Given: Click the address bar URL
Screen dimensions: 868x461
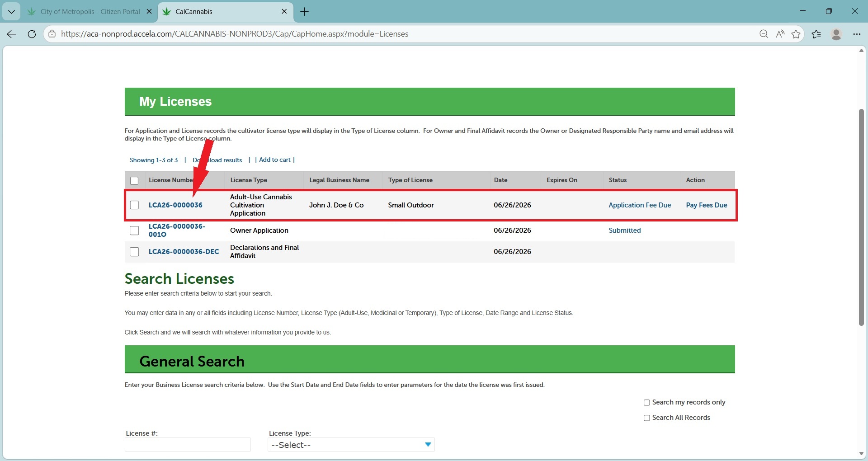Looking at the screenshot, I should [235, 34].
